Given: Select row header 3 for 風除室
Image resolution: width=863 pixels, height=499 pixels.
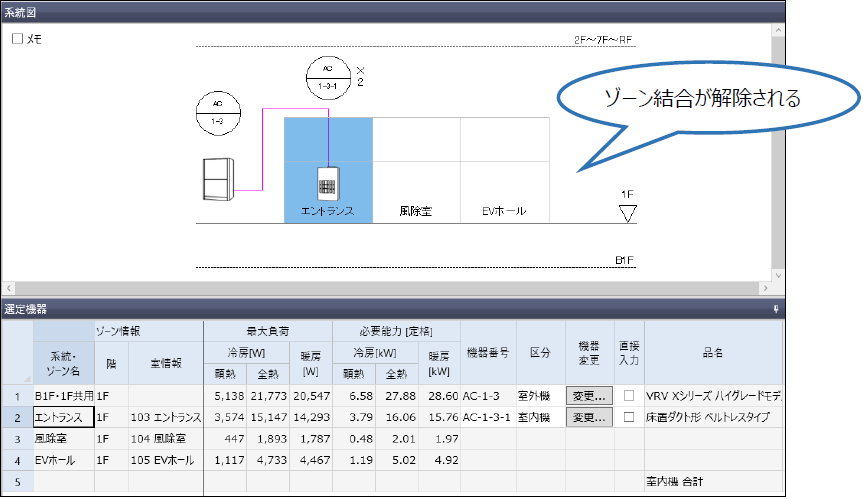Looking at the screenshot, I should pyautogui.click(x=16, y=438).
